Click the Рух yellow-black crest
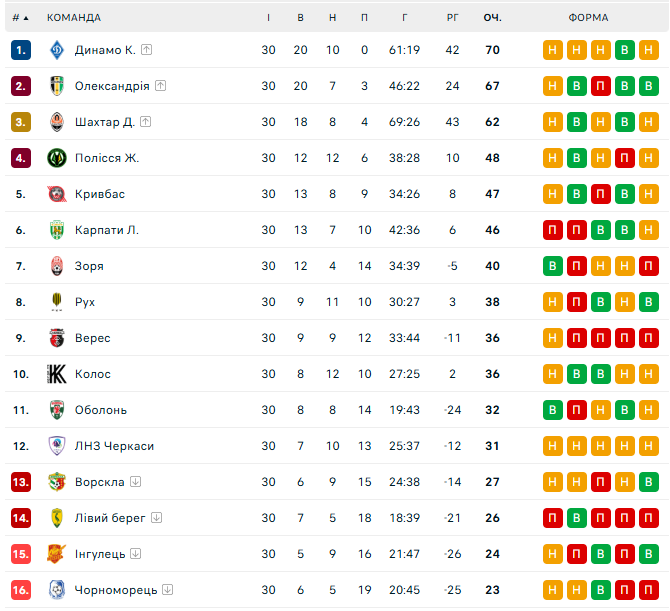 pyautogui.click(x=57, y=302)
